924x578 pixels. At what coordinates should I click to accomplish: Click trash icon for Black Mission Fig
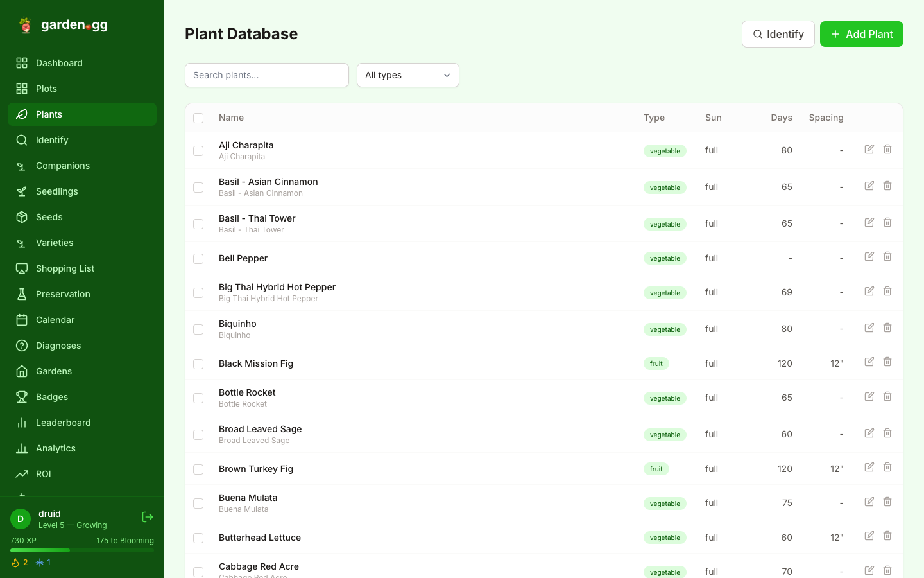(887, 362)
